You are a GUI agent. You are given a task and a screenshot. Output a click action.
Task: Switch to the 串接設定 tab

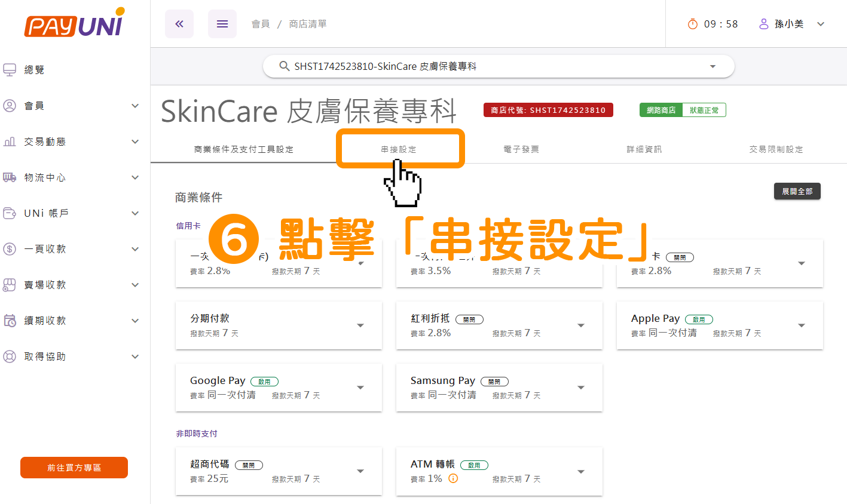(399, 149)
